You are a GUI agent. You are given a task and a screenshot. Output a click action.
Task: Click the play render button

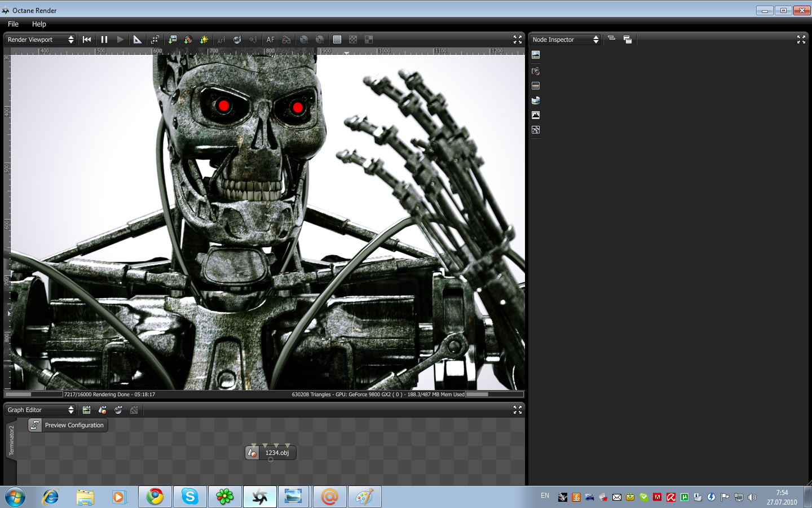(x=120, y=40)
